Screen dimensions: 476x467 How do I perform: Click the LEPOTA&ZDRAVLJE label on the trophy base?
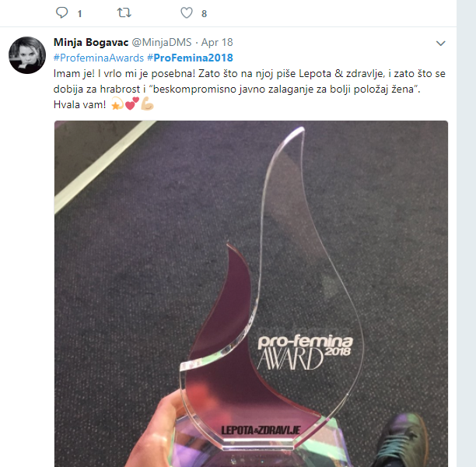coord(261,430)
